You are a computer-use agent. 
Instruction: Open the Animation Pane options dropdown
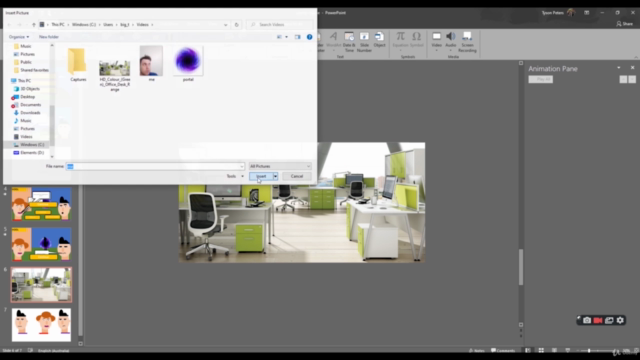619,68
